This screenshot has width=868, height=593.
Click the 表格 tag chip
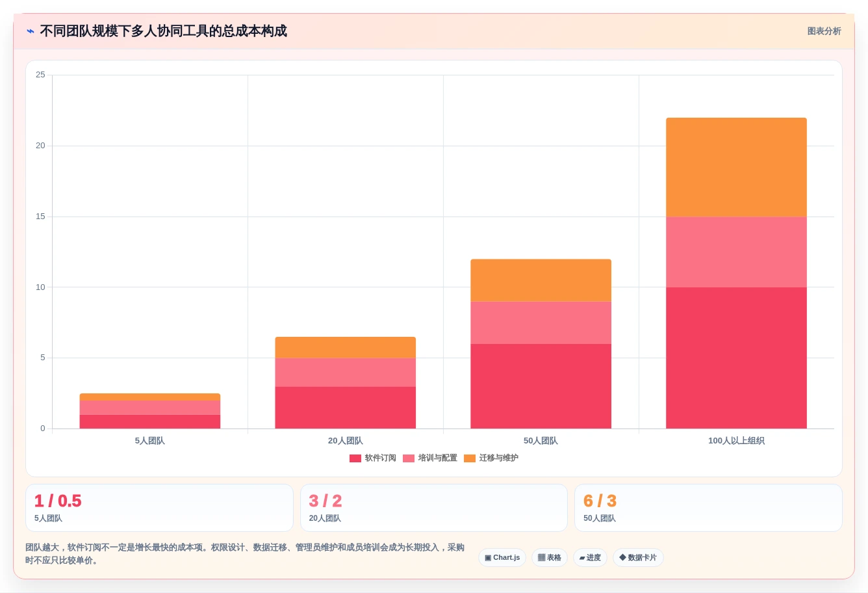pos(550,558)
